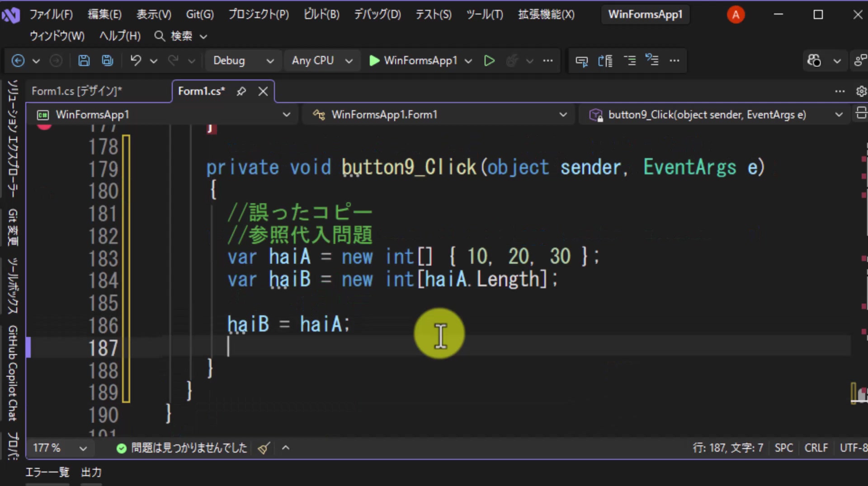Open the ビルド(B) menu
The height and width of the screenshot is (486, 868).
(321, 14)
